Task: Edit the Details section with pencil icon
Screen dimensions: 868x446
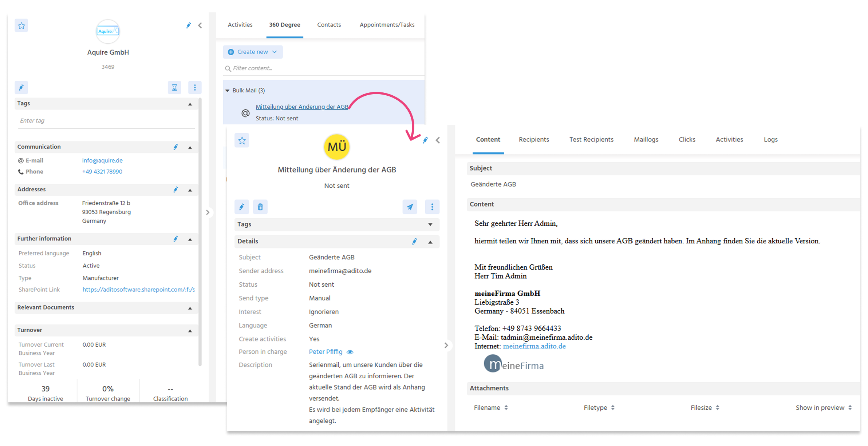Action: [x=414, y=242]
